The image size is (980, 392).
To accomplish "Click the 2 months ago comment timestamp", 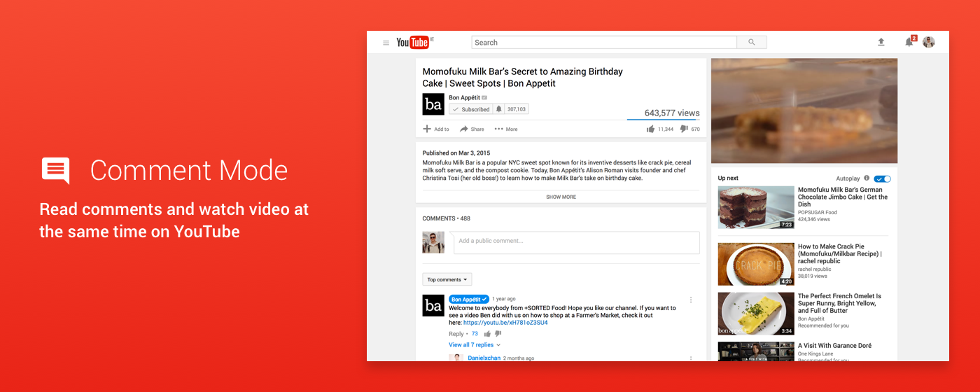I will (x=519, y=358).
